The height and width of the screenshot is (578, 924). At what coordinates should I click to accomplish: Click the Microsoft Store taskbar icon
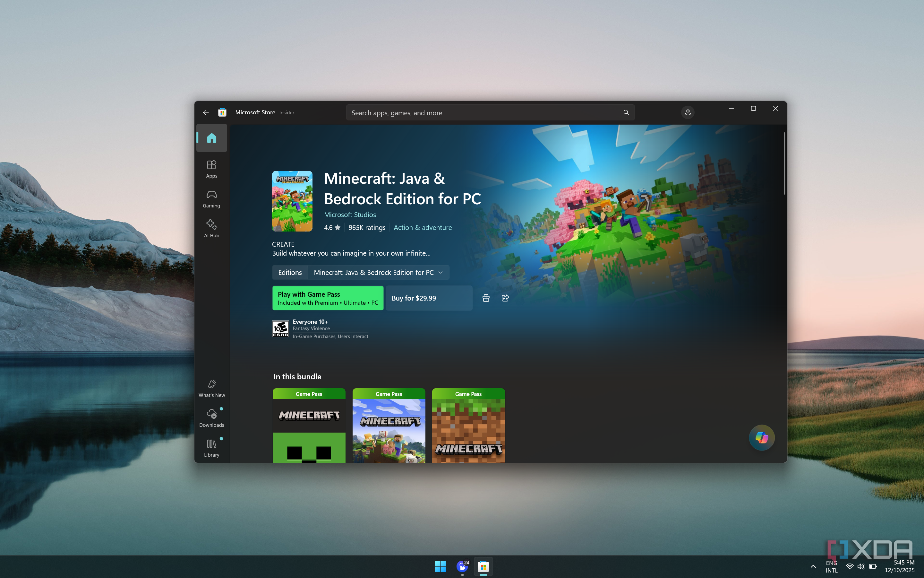483,566
